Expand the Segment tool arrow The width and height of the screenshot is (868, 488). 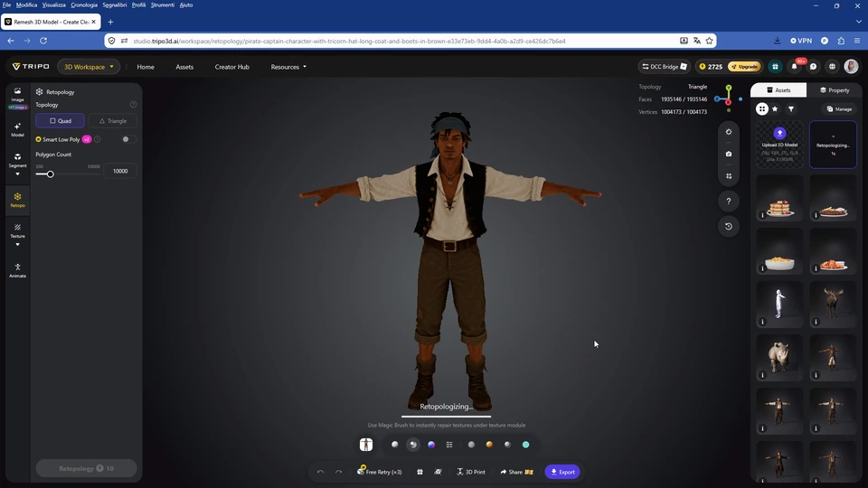click(17, 174)
